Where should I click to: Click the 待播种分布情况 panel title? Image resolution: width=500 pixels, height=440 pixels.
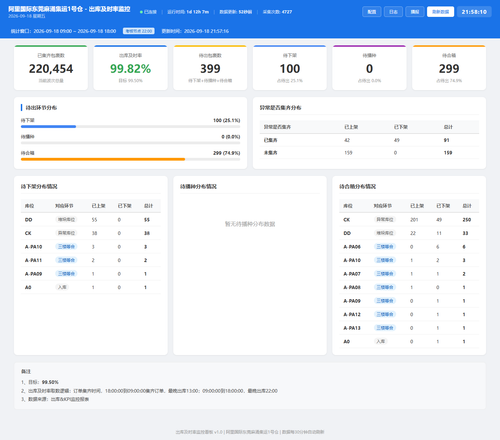198,186
